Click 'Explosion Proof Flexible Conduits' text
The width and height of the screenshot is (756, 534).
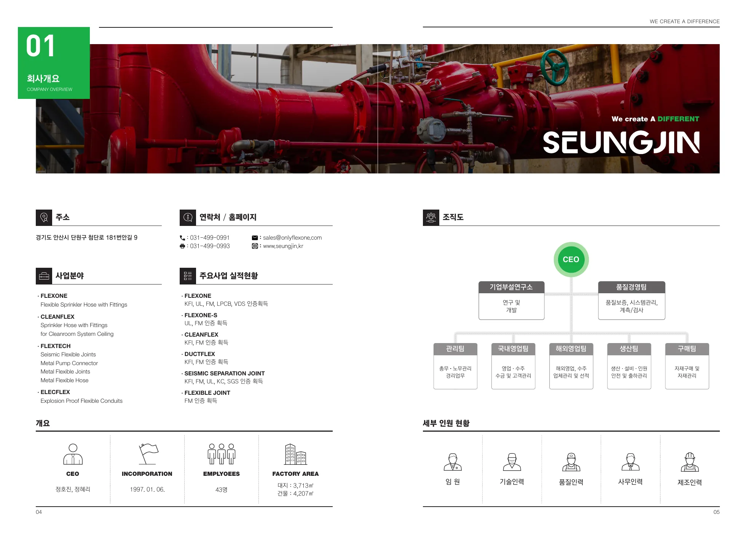point(81,401)
